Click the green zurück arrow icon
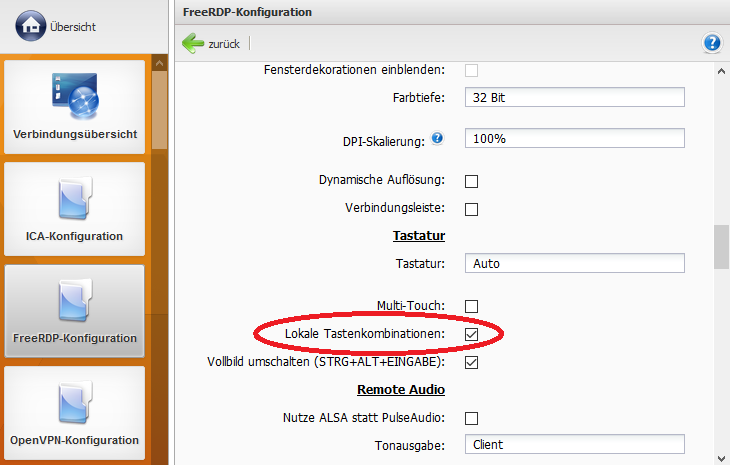The width and height of the screenshot is (730, 465). pos(193,44)
